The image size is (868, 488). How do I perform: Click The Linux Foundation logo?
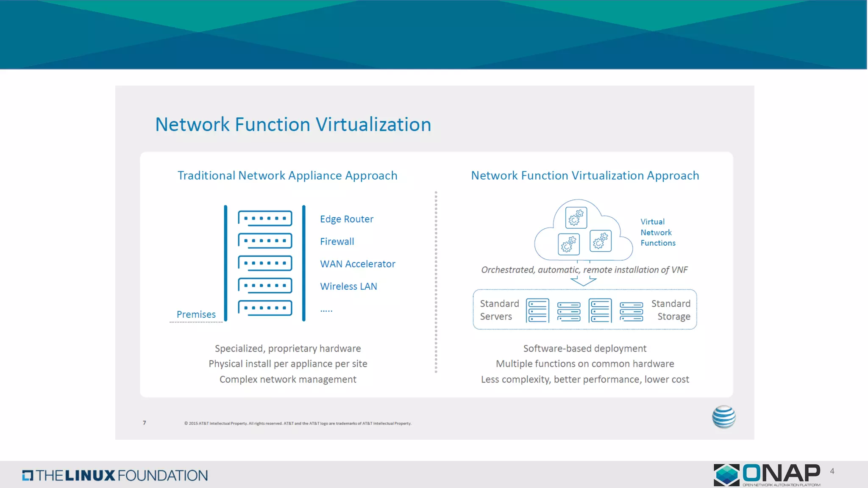click(x=115, y=475)
